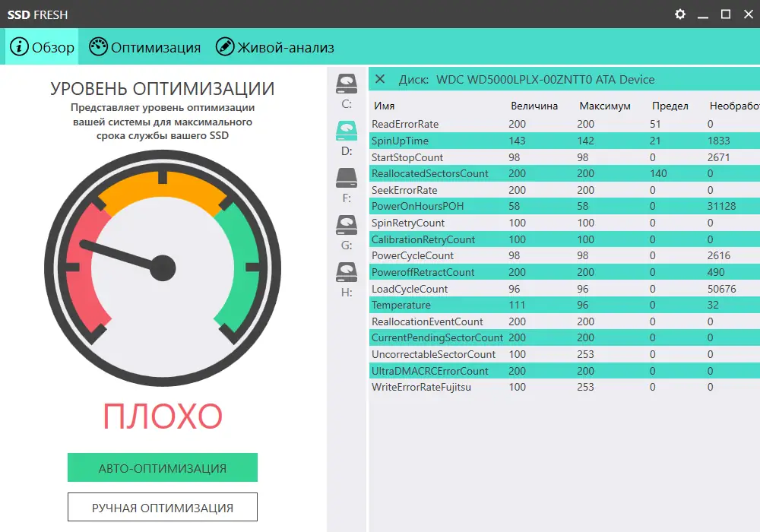This screenshot has width=760, height=532.
Task: Switch to the Оптимизация tab
Action: point(145,47)
